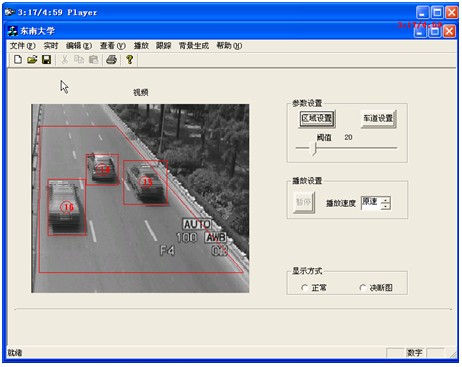Select the 正常 display radio button
Screen dimensions: 462x367
[304, 287]
